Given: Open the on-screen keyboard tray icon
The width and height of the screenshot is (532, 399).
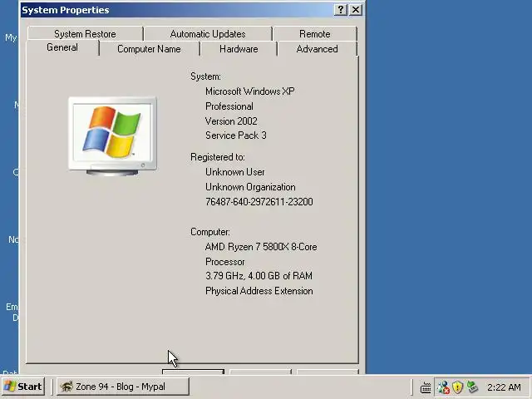Looking at the screenshot, I should (426, 387).
